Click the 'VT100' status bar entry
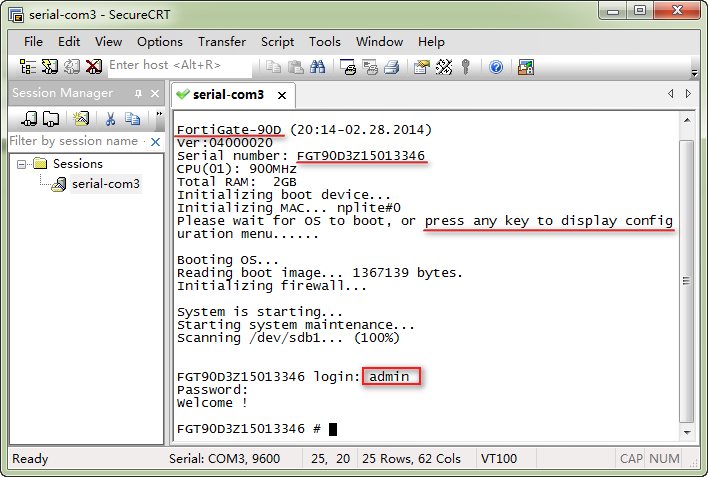Screen dimensions: 708x477 pos(499,459)
